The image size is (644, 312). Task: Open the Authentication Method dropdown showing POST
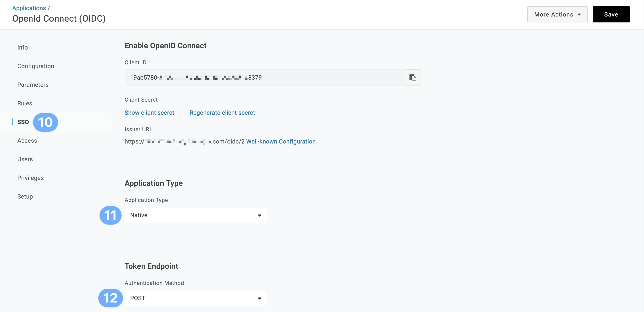tap(196, 298)
